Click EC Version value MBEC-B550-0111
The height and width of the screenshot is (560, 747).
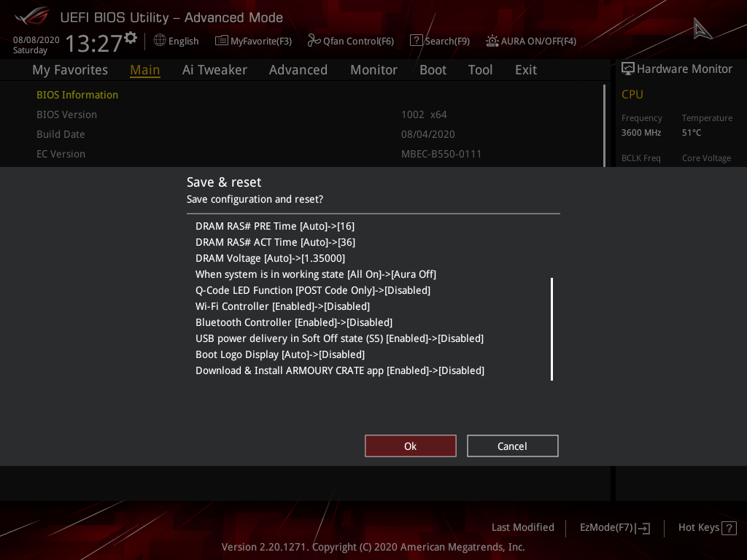coord(441,155)
